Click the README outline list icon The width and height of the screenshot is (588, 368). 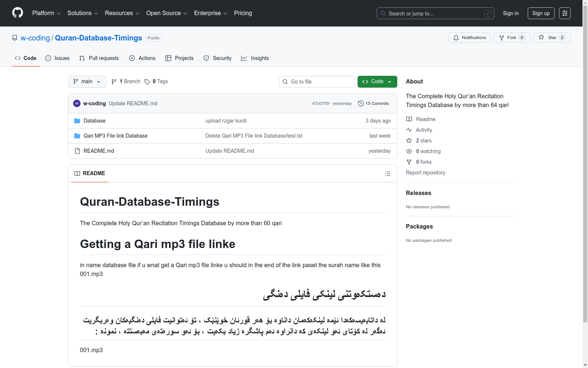click(x=387, y=174)
